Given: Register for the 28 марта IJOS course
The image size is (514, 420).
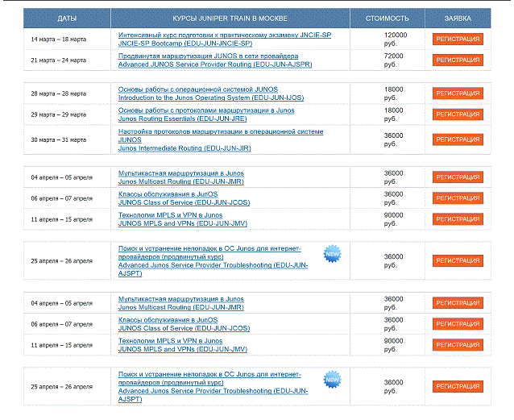Looking at the screenshot, I should pos(458,94).
